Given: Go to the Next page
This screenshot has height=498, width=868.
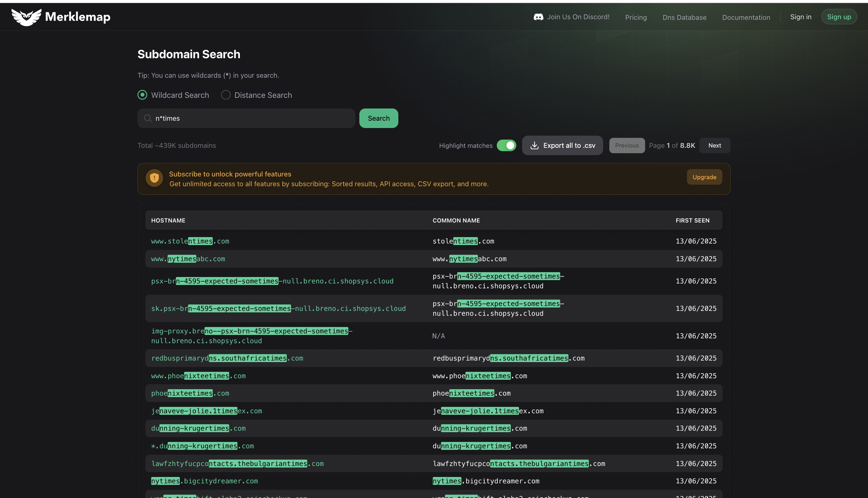Looking at the screenshot, I should coord(714,145).
